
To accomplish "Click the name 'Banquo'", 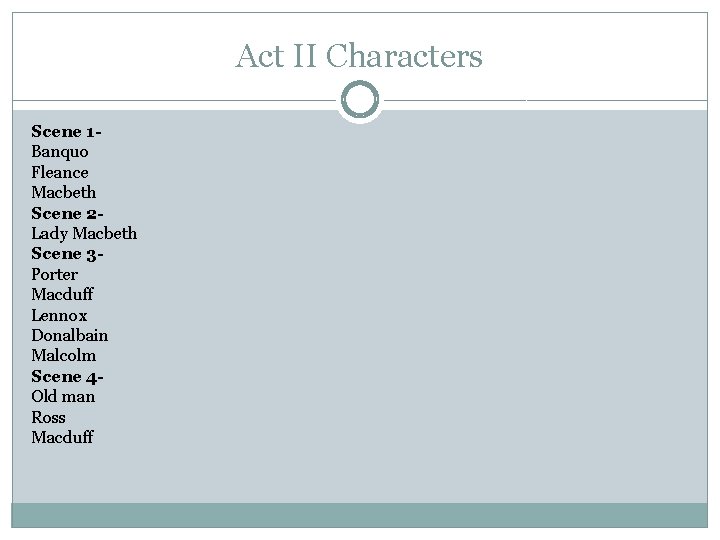I will (x=60, y=152).
